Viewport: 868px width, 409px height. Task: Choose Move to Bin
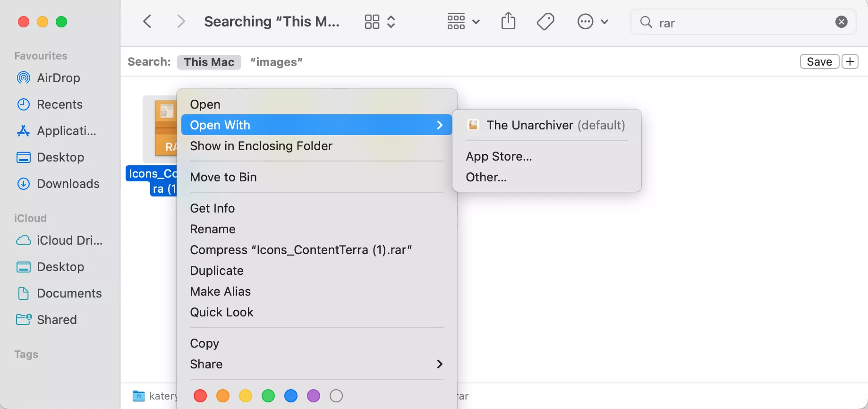point(316,177)
